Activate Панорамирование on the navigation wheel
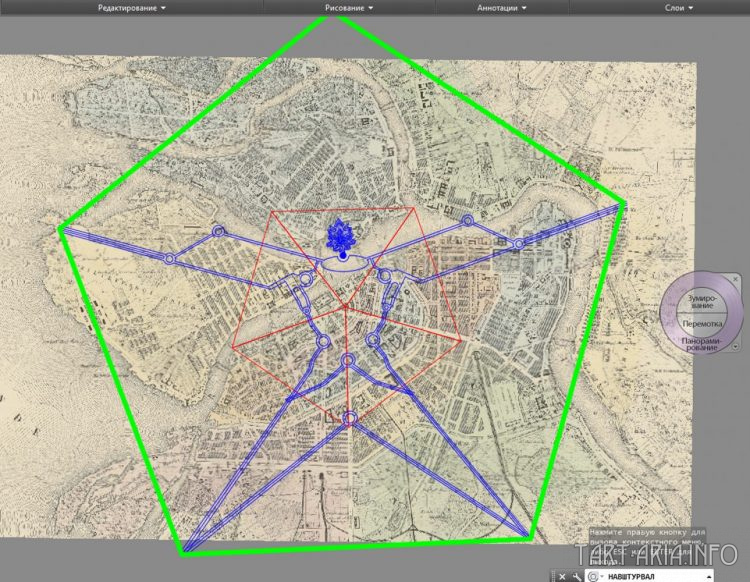The width and height of the screenshot is (750, 582). coord(702,343)
